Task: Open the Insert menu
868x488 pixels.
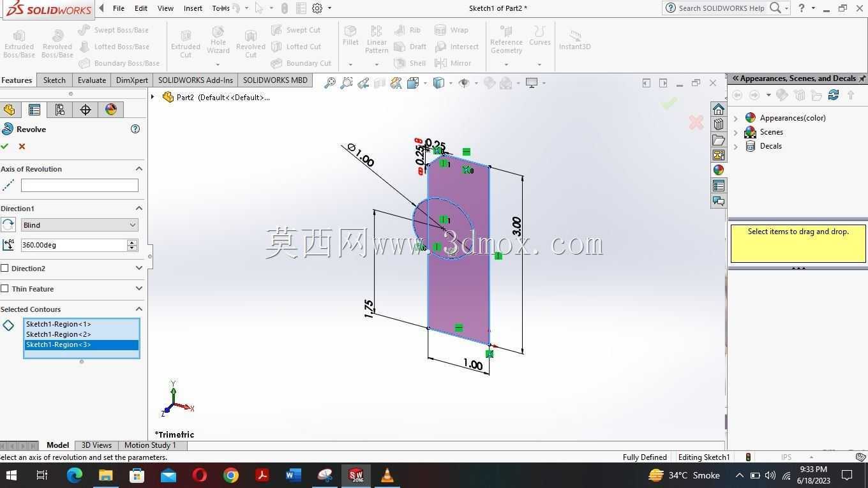Action: (193, 8)
